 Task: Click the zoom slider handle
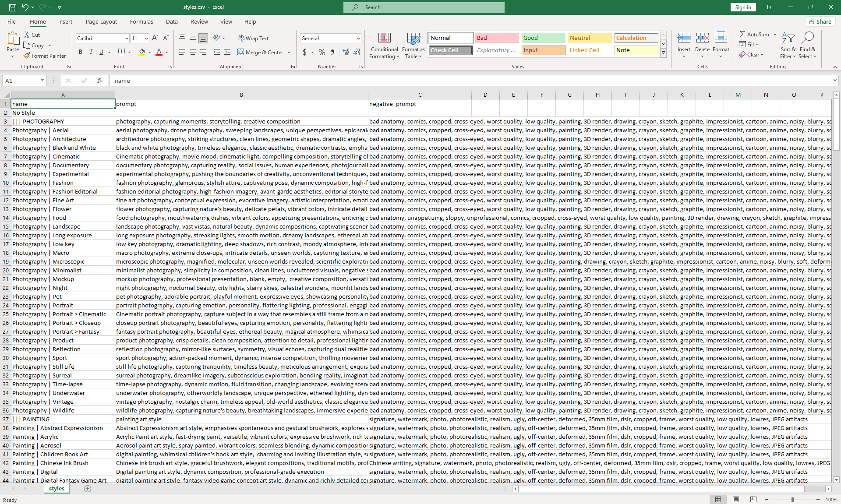tap(792, 500)
